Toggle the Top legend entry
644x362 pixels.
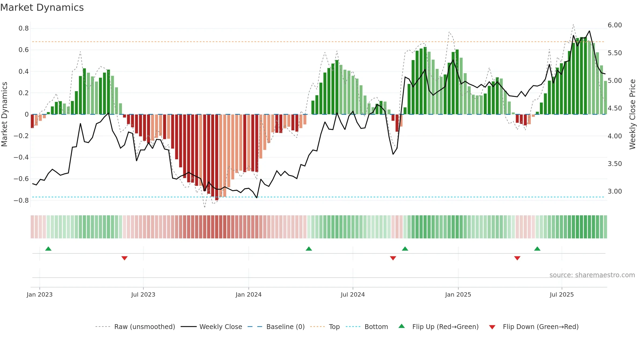[x=325, y=327]
